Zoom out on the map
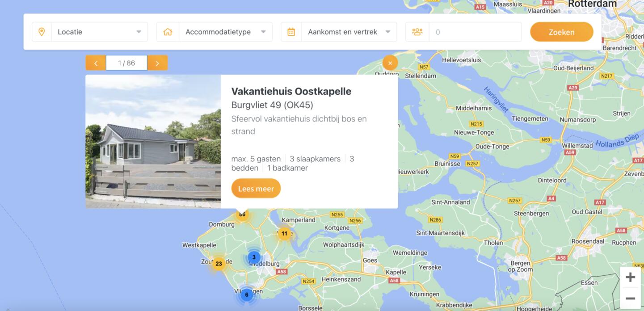 click(x=630, y=298)
